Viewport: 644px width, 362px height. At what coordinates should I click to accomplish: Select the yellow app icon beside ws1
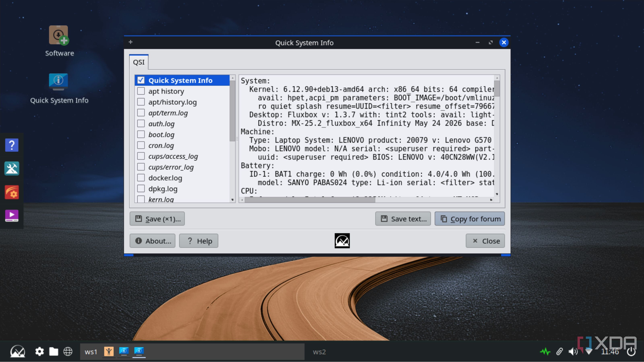tap(109, 352)
